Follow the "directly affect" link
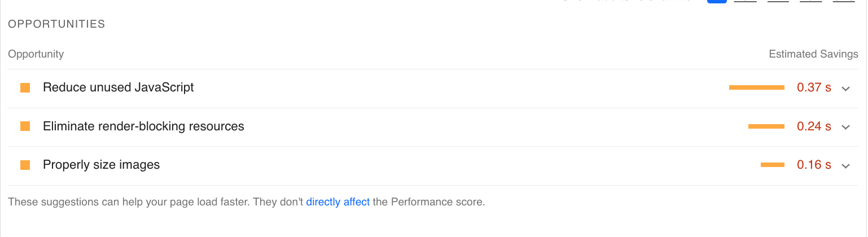The image size is (868, 237). coord(337,202)
